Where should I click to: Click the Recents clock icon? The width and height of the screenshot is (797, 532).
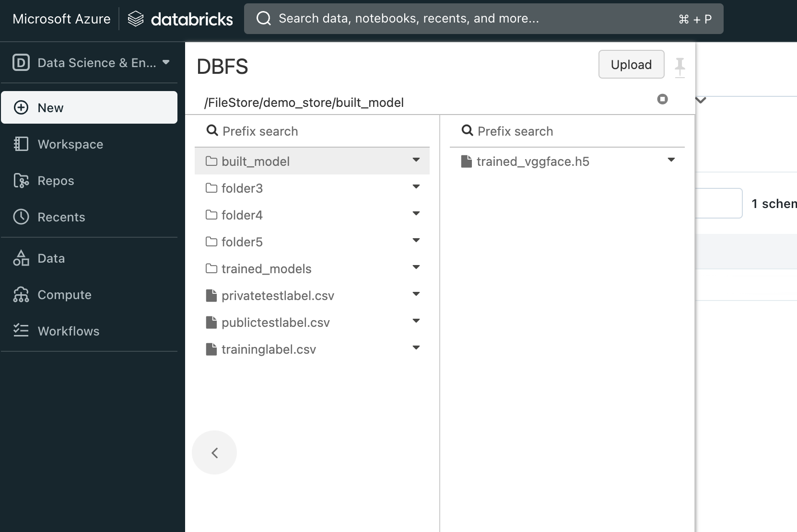click(21, 217)
